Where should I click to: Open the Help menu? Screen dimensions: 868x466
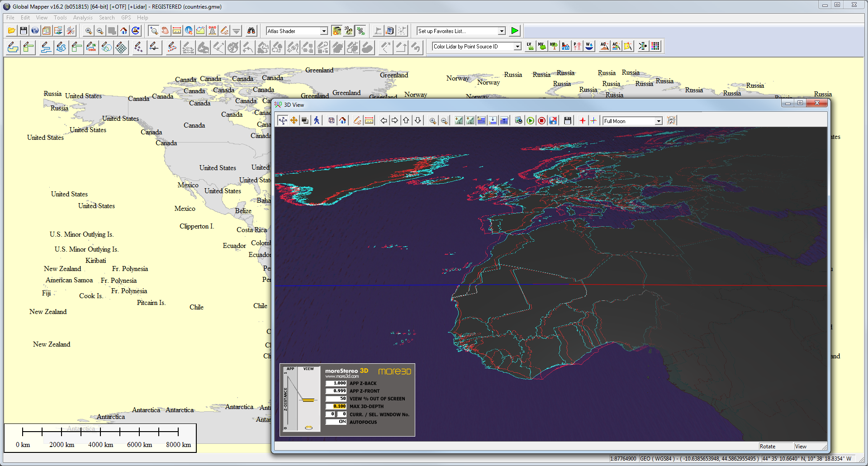(x=142, y=18)
